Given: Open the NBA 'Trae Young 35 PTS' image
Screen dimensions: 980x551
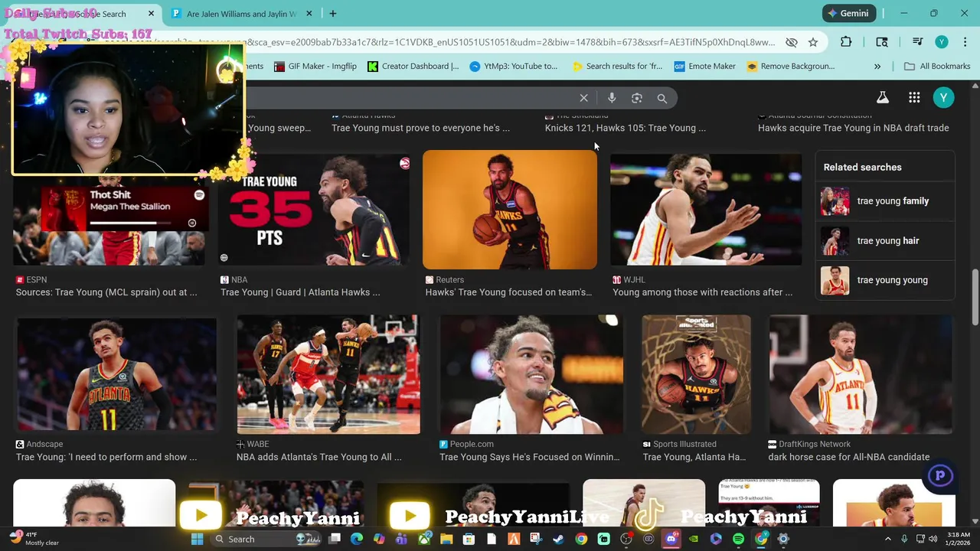Looking at the screenshot, I should coord(314,210).
